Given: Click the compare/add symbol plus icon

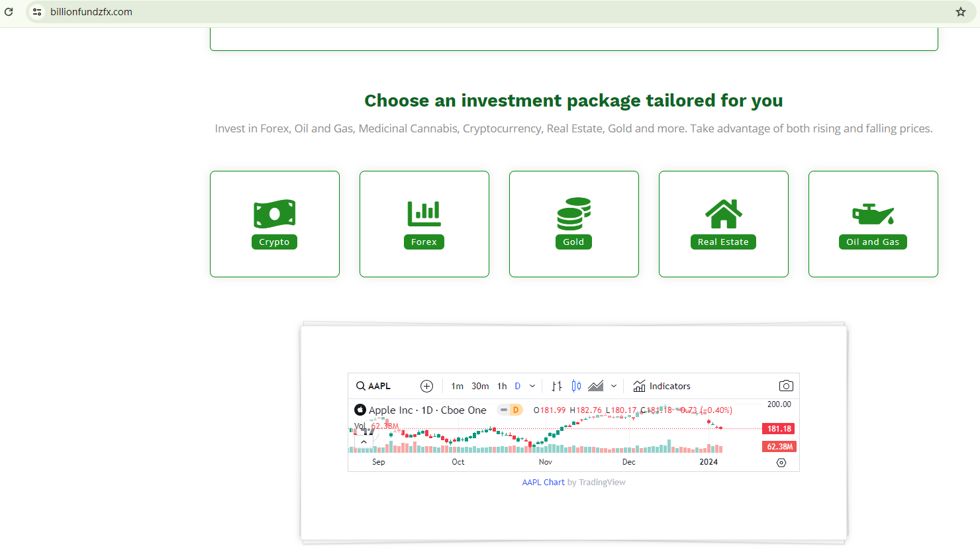Looking at the screenshot, I should (426, 386).
